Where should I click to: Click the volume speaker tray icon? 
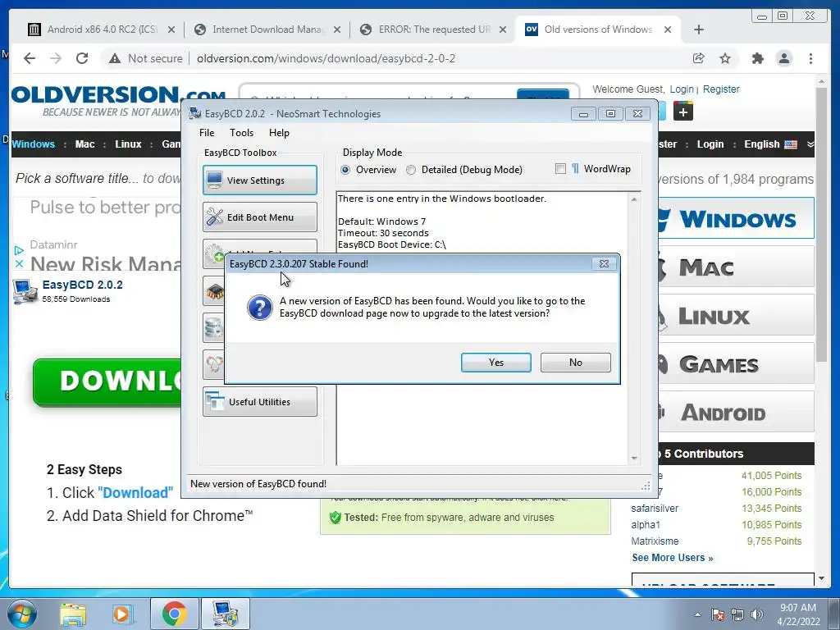[x=757, y=614]
